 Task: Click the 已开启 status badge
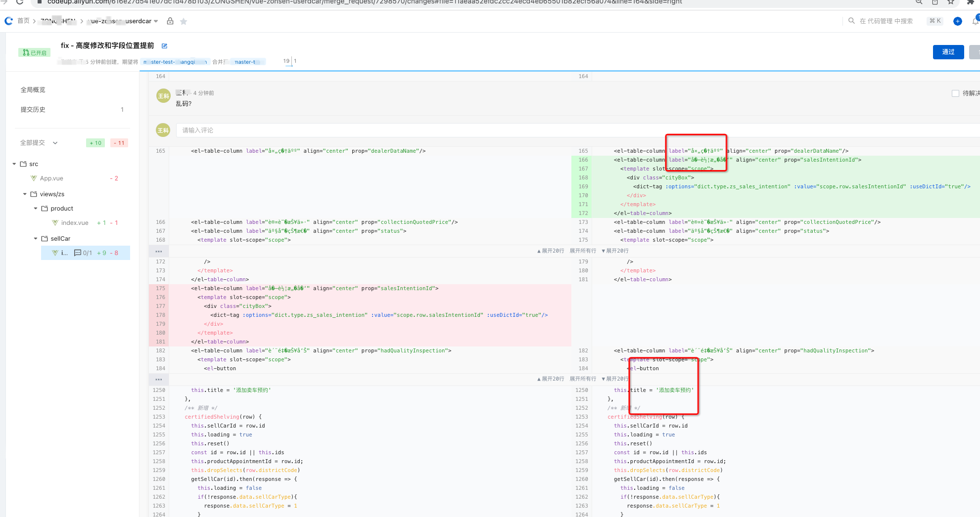35,52
